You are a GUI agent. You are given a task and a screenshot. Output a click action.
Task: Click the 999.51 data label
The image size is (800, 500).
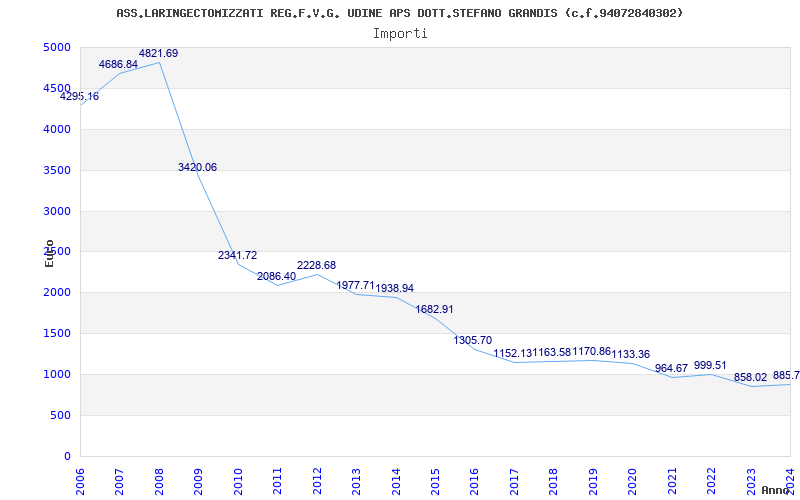tap(710, 365)
